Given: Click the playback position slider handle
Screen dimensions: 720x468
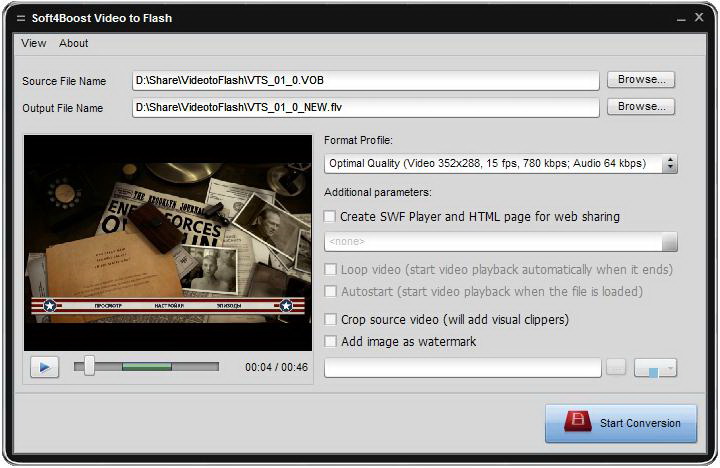Looking at the screenshot, I should pos(89,366).
